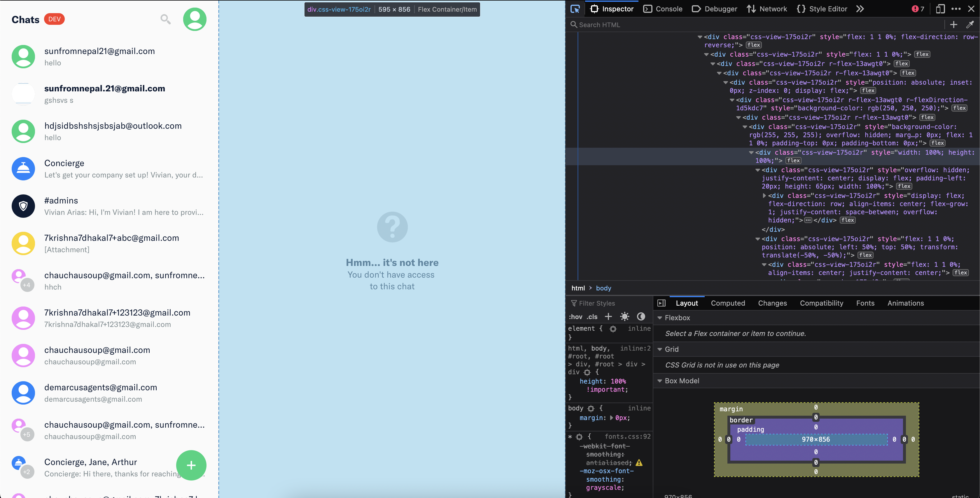Open the more tools chevron in devtools

[860, 9]
